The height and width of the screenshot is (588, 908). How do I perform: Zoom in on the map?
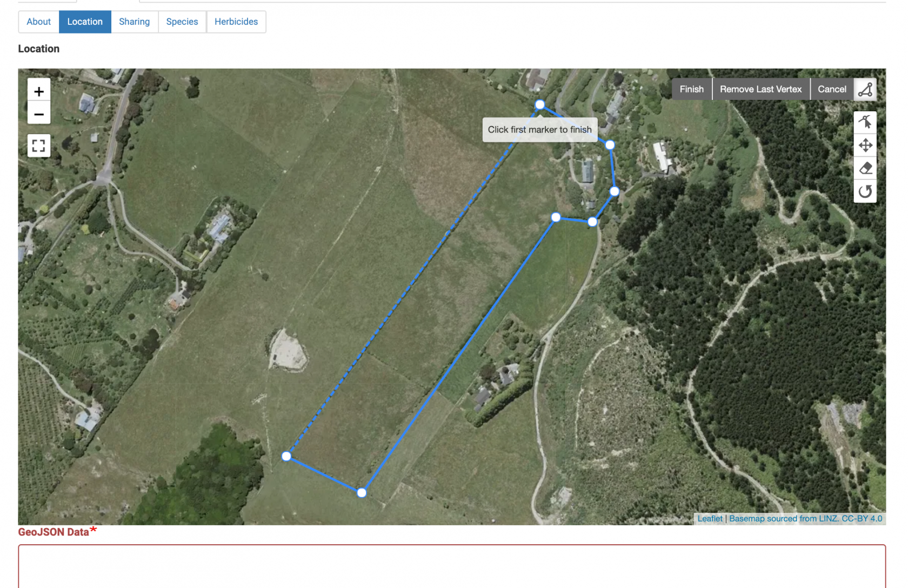[x=39, y=91]
